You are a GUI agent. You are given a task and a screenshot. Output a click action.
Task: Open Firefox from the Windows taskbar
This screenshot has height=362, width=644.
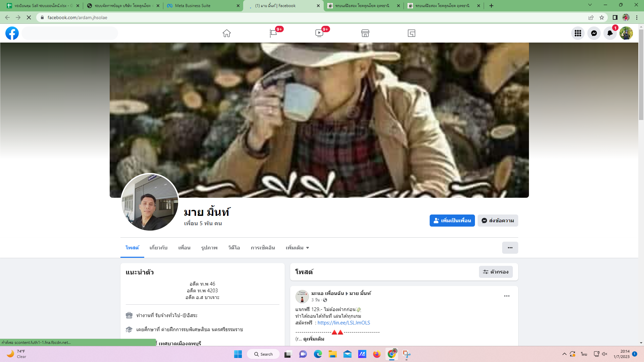377,354
